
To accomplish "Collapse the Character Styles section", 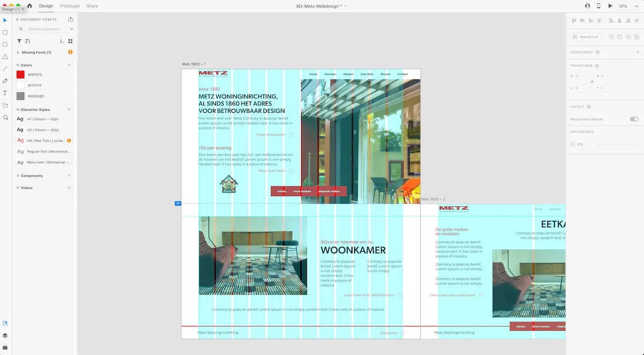I will pos(18,110).
